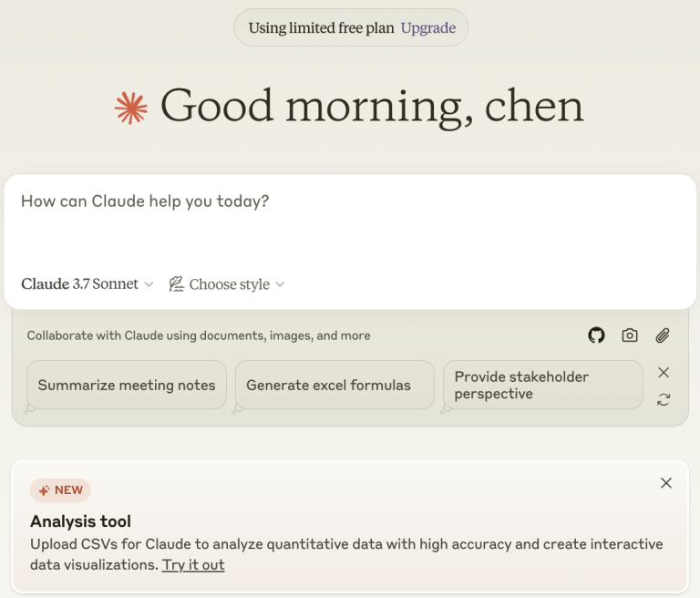Click the pen icon beside Choose style
Viewport: 700px width, 598px height.
click(177, 284)
